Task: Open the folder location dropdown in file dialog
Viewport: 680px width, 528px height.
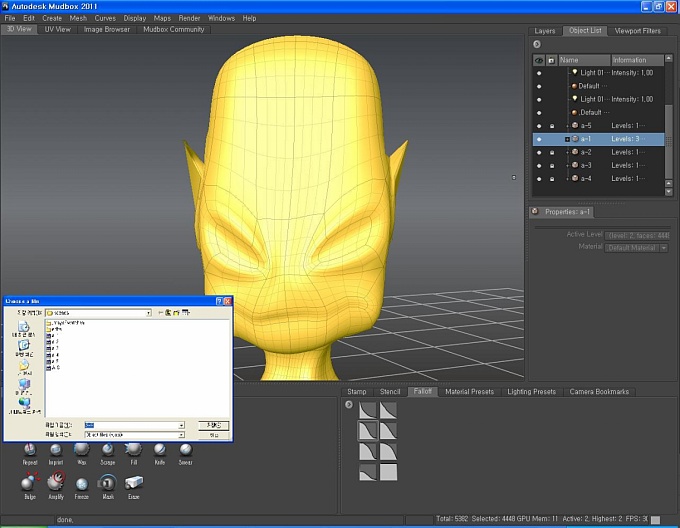Action: [148, 313]
